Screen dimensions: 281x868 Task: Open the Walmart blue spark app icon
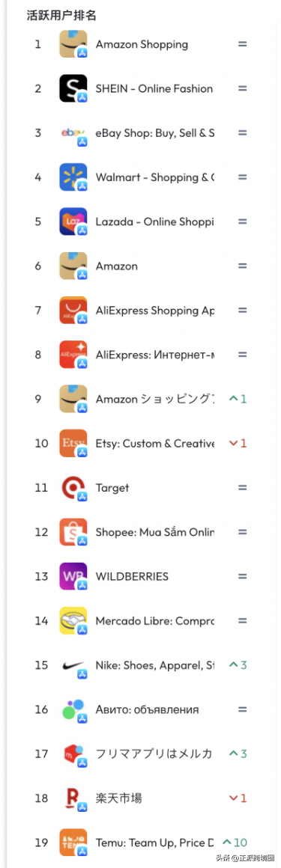(73, 177)
